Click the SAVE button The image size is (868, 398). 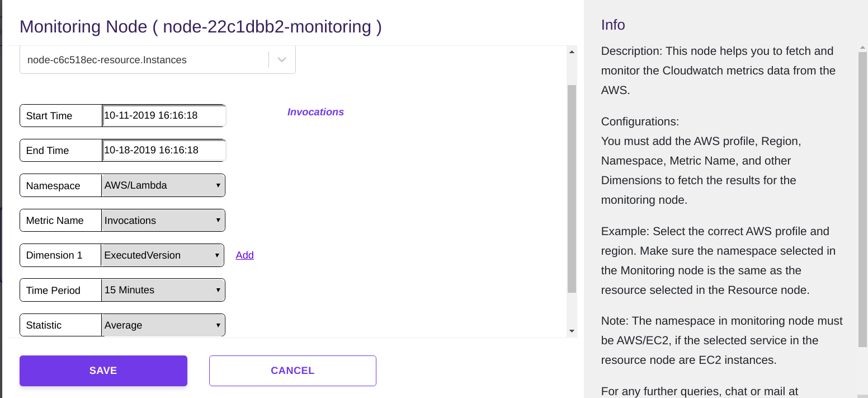coord(103,371)
